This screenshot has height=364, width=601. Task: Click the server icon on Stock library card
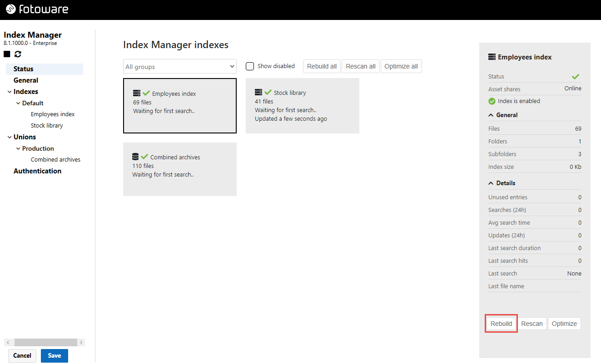pos(258,92)
